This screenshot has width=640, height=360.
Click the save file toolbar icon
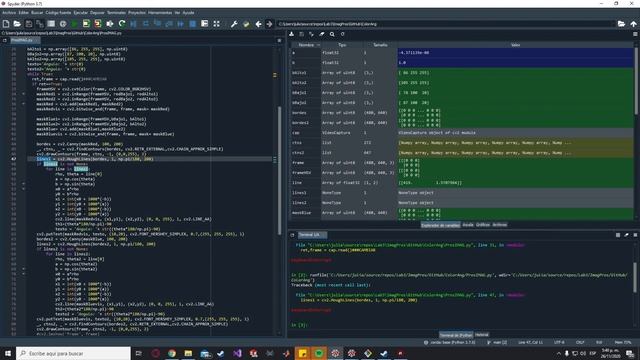click(x=29, y=24)
